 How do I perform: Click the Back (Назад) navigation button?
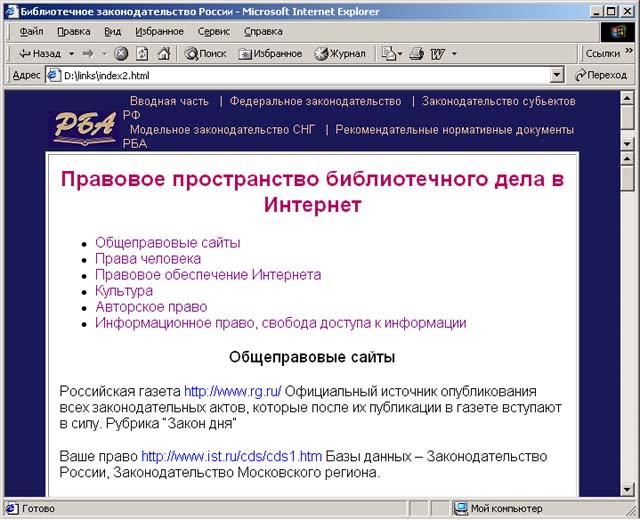(39, 53)
